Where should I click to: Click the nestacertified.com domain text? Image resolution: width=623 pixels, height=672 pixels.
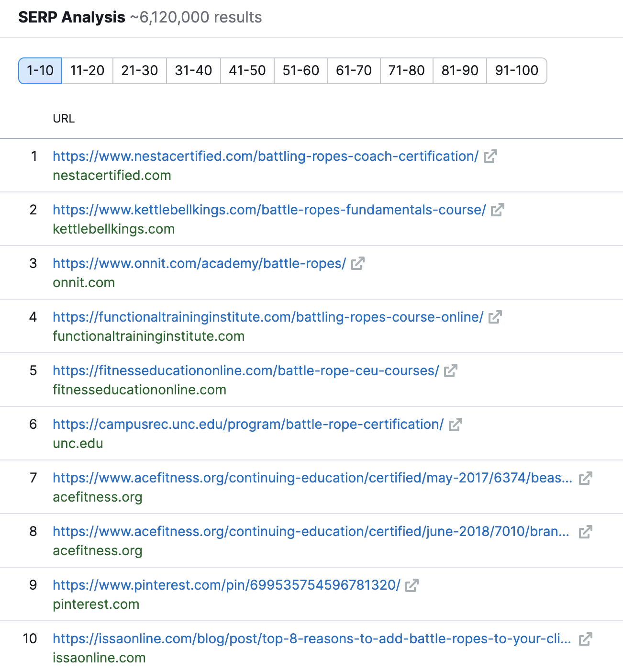(112, 175)
